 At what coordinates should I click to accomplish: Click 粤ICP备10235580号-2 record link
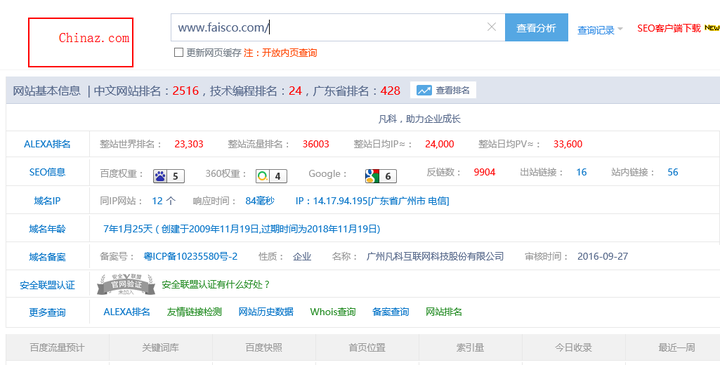[191, 256]
